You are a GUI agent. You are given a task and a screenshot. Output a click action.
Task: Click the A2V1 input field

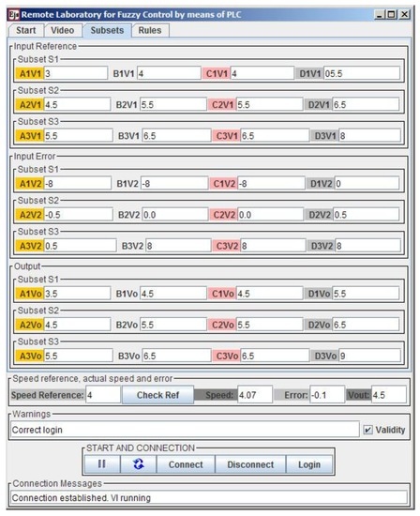[77, 104]
